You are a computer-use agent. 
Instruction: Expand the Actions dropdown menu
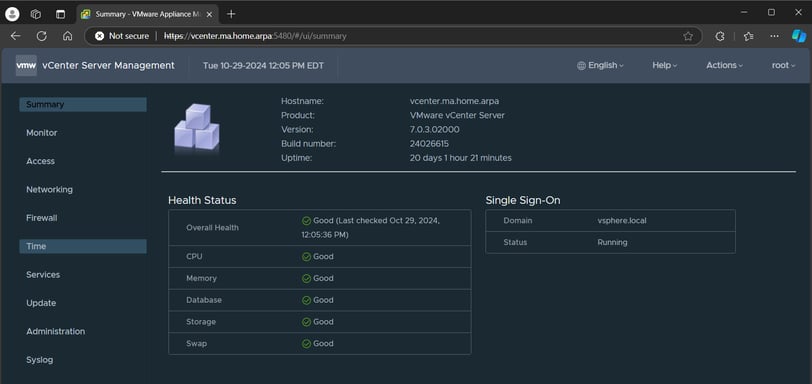point(724,65)
